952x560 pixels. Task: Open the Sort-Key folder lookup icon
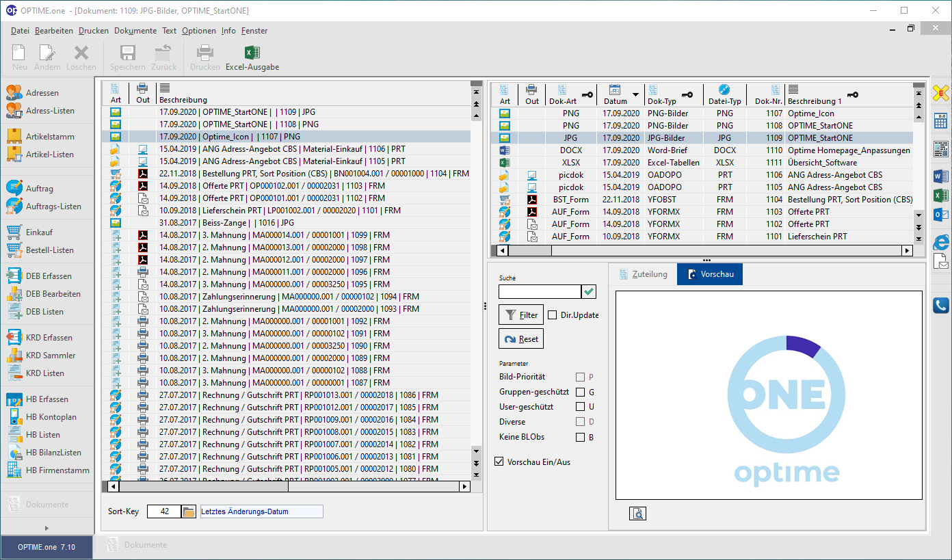point(189,511)
